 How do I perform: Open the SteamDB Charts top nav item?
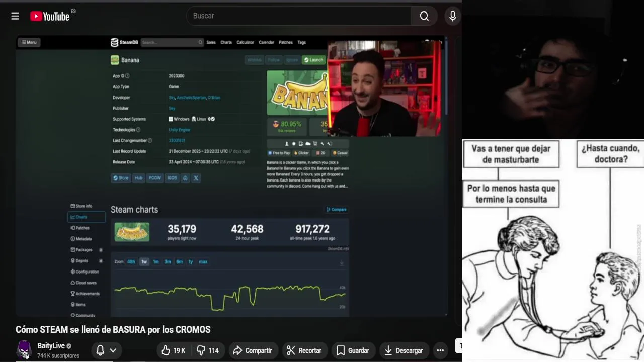click(x=226, y=42)
